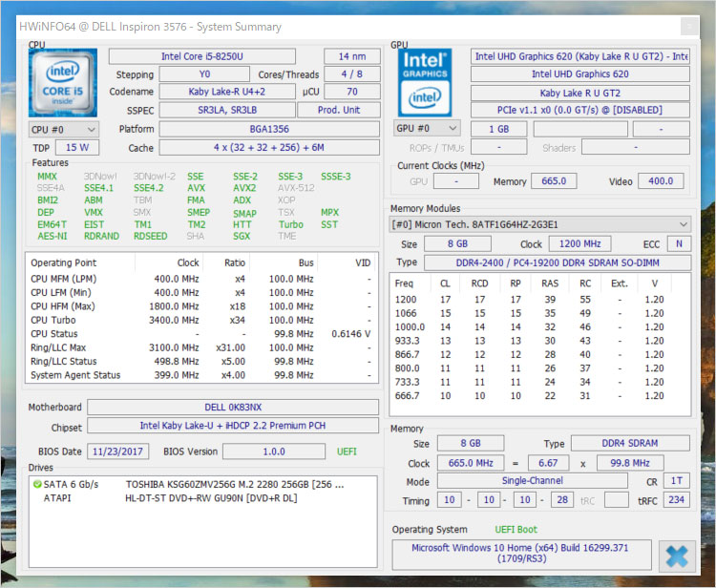Viewport: 716px width, 588px height.
Task: Click the SGX feature label
Action: pos(242,236)
